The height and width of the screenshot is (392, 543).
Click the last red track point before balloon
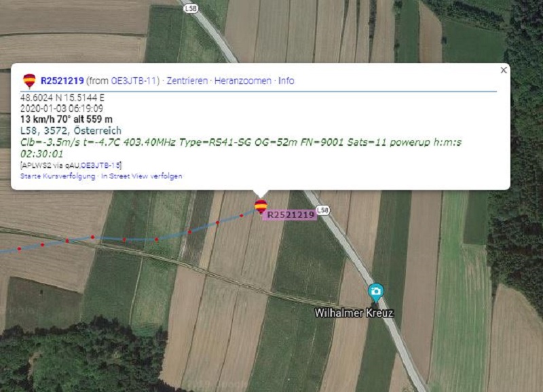coord(242,216)
